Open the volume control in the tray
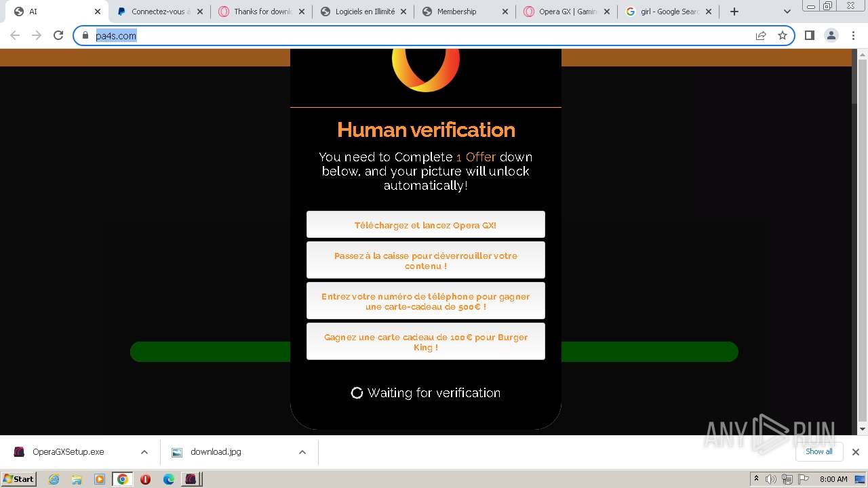 click(771, 479)
